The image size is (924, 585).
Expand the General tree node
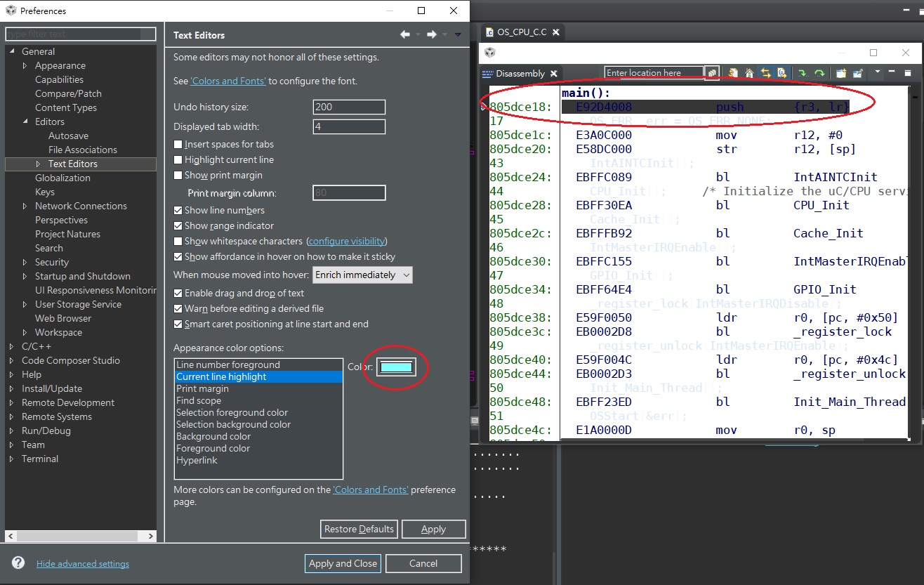11,51
